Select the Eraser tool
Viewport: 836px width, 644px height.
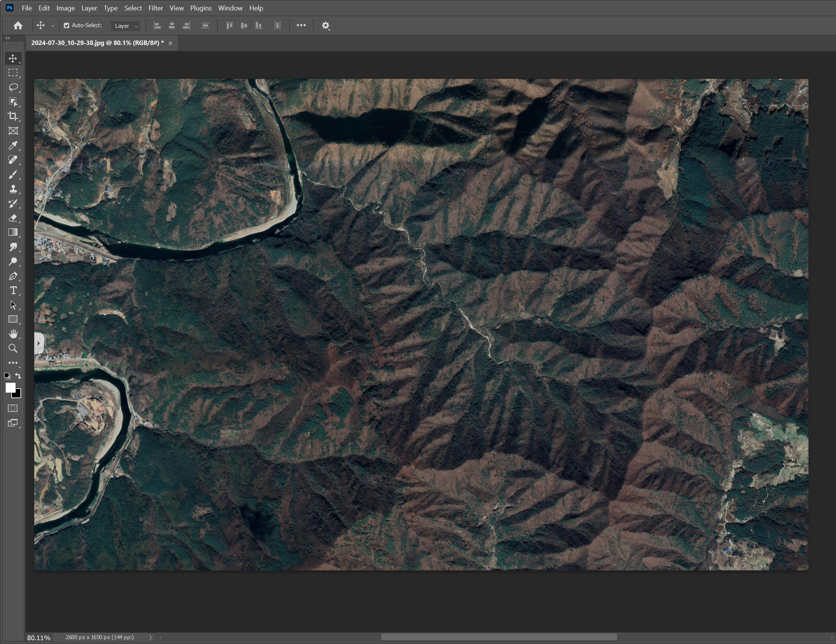pos(13,218)
